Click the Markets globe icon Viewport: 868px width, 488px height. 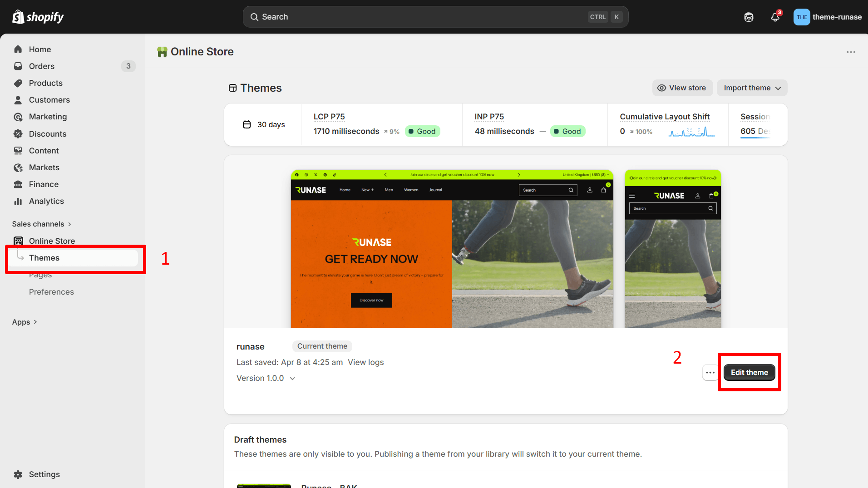point(18,168)
